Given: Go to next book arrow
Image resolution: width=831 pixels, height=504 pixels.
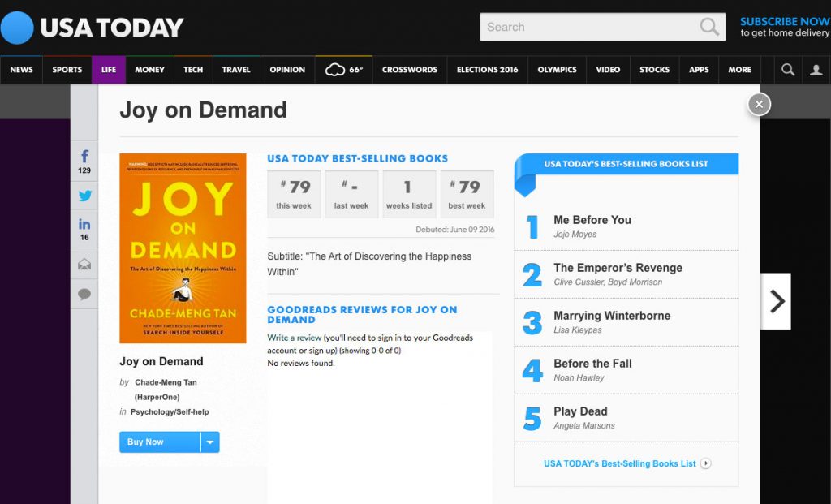Looking at the screenshot, I should click(776, 301).
